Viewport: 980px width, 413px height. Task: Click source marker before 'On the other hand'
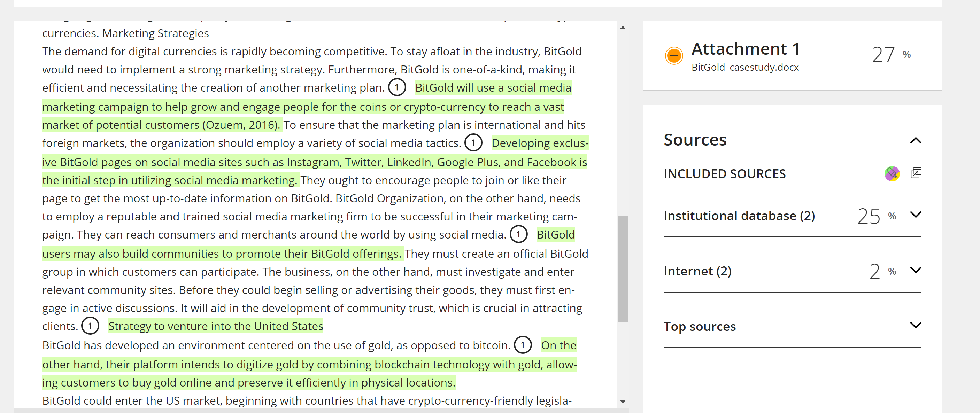pos(523,345)
